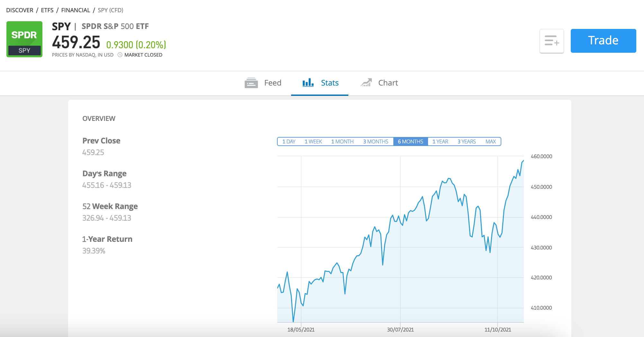644x337 pixels.
Task: Click the 52 Week Range value 326.94 - 459.13
Action: (x=107, y=218)
